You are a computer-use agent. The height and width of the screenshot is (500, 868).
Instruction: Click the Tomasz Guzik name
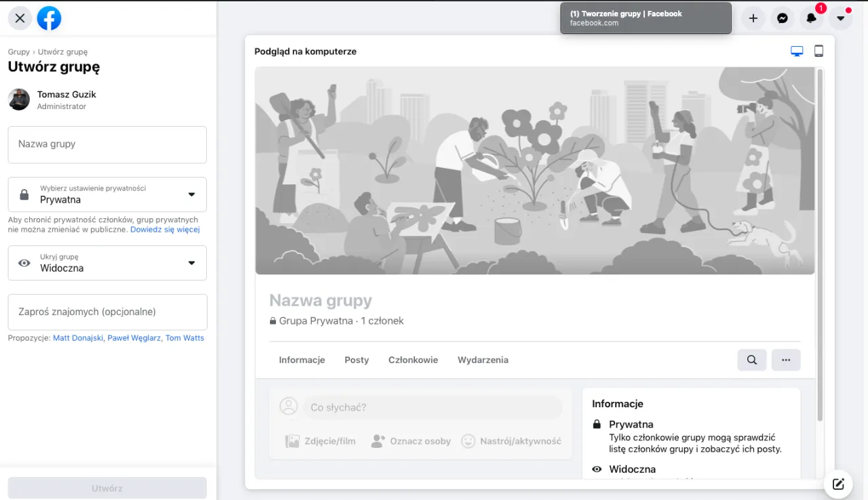pos(66,95)
